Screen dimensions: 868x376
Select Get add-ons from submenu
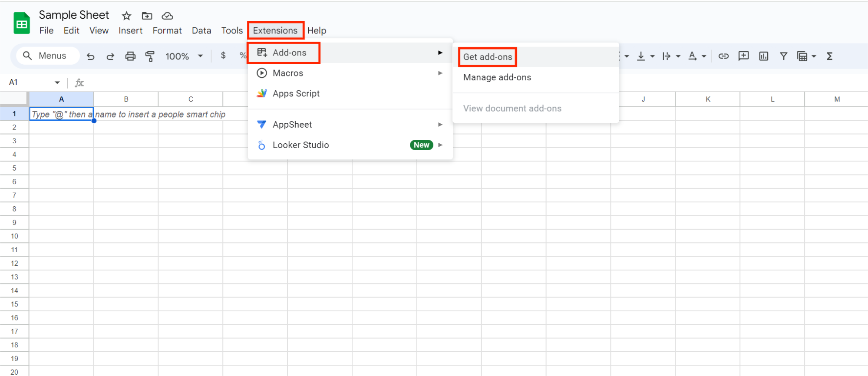click(x=536, y=57)
